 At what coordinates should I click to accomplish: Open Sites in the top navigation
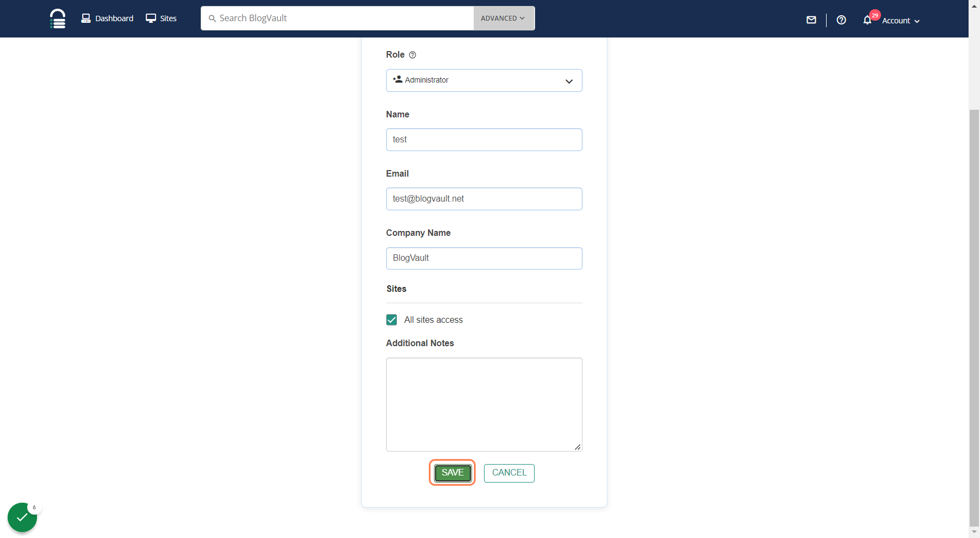(162, 18)
